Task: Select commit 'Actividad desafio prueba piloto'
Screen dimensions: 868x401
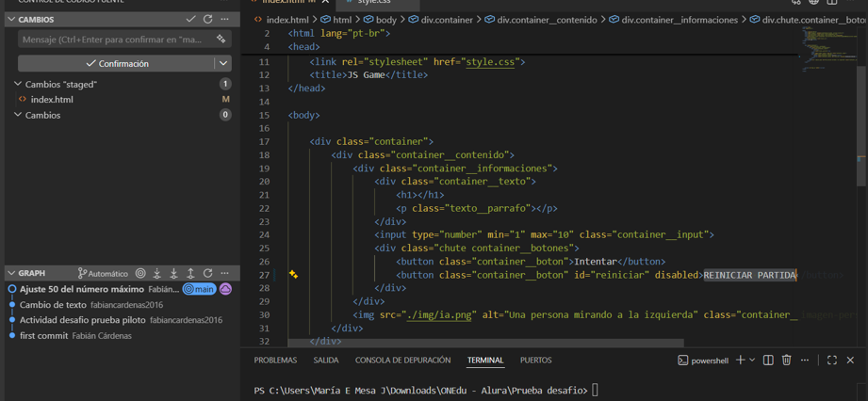Action: pos(83,320)
